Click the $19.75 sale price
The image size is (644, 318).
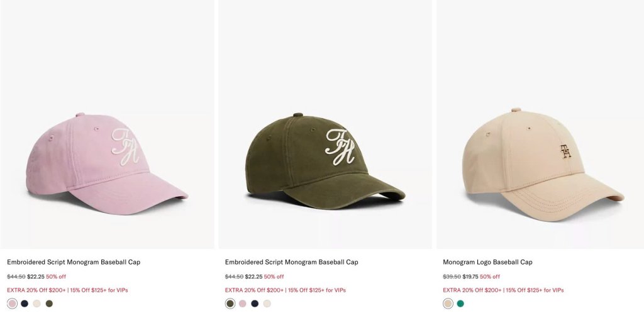(x=470, y=277)
